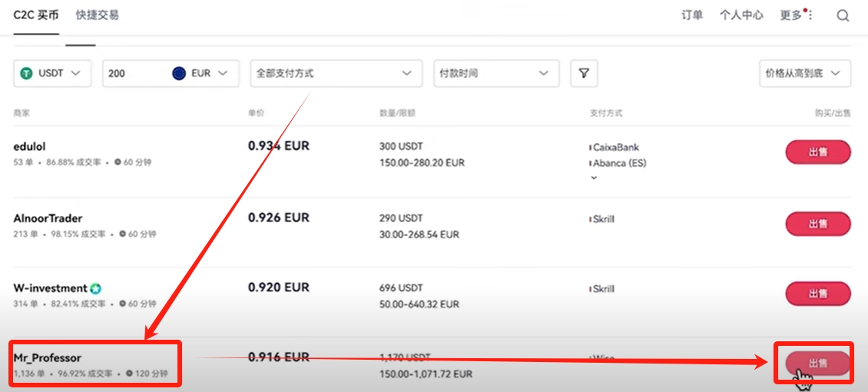Open the 更多 menu with dots icon
868x392 pixels.
pos(797,15)
